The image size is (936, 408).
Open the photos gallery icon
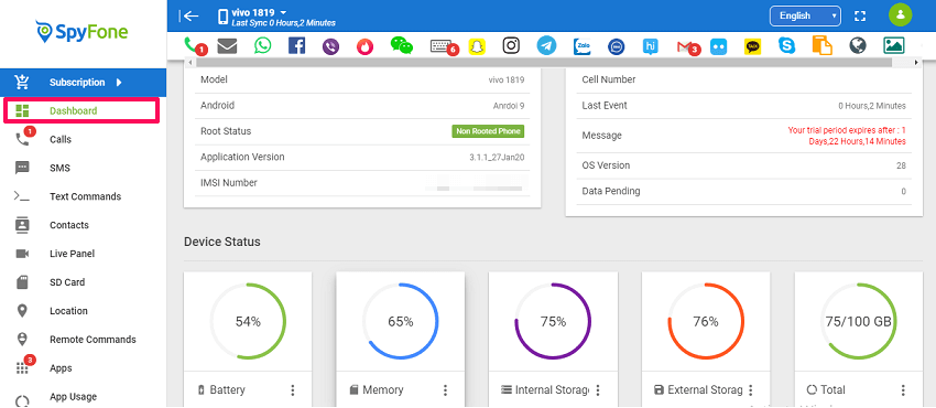(x=894, y=45)
